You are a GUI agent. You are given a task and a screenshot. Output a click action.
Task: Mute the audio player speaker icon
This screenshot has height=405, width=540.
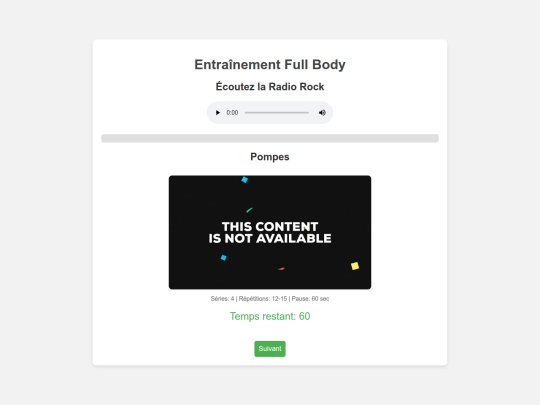click(322, 113)
